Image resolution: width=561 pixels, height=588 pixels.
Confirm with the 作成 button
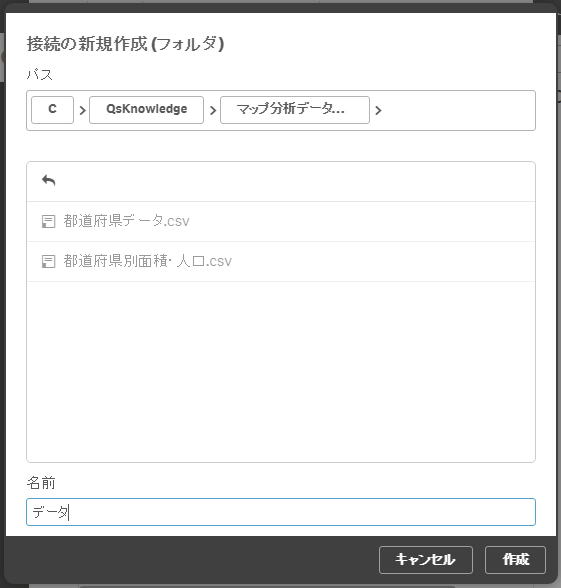[515, 560]
